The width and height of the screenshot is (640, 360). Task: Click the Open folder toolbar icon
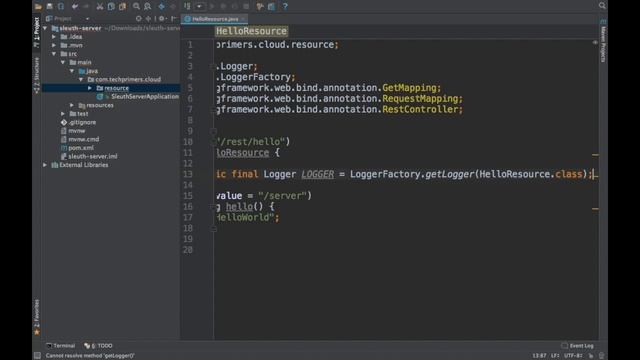click(38, 6)
